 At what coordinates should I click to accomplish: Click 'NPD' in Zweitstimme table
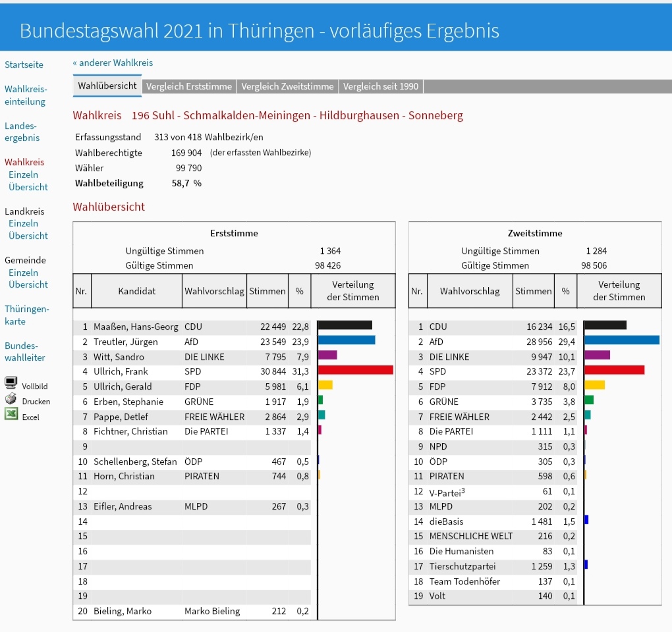click(x=438, y=446)
